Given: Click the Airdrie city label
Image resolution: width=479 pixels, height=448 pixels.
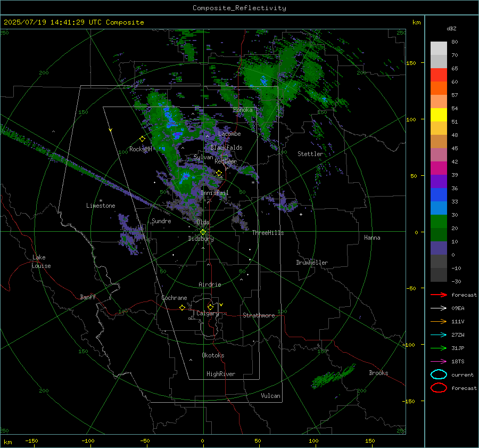Looking at the screenshot, I should point(210,284).
